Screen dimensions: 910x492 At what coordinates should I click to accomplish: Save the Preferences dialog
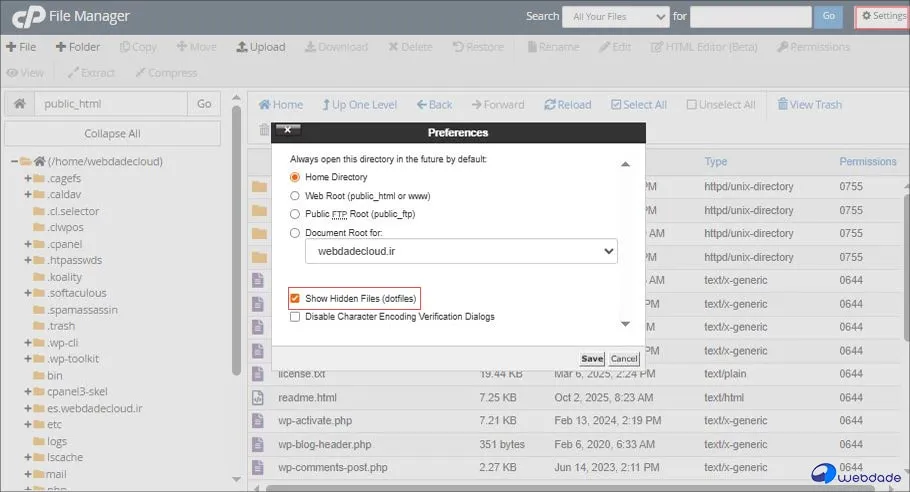(592, 359)
